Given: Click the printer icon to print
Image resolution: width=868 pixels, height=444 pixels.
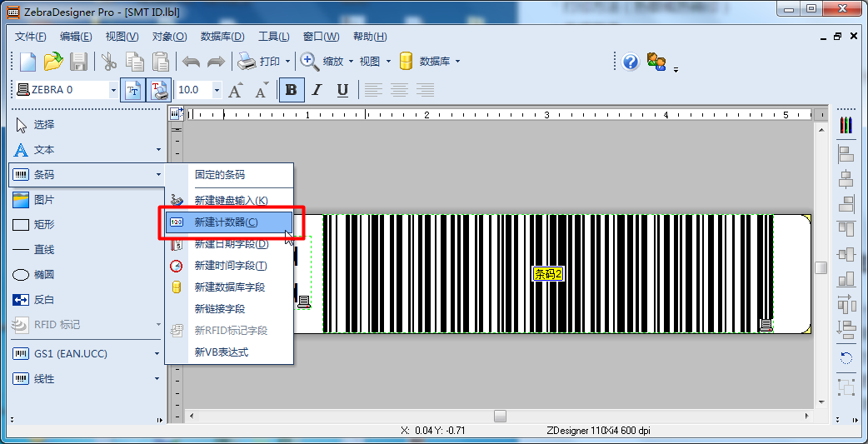Looking at the screenshot, I should 247,62.
